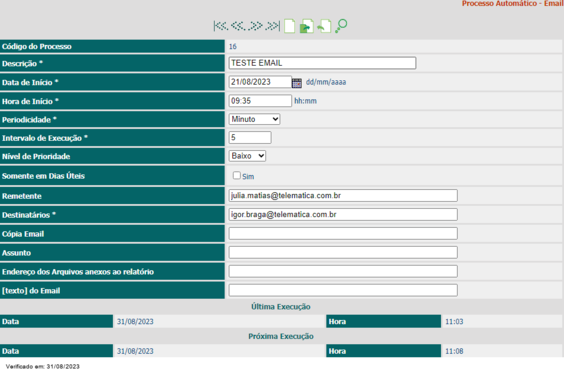This screenshot has height=375, width=564.
Task: Click the Código do Processo label
Action: click(x=37, y=46)
